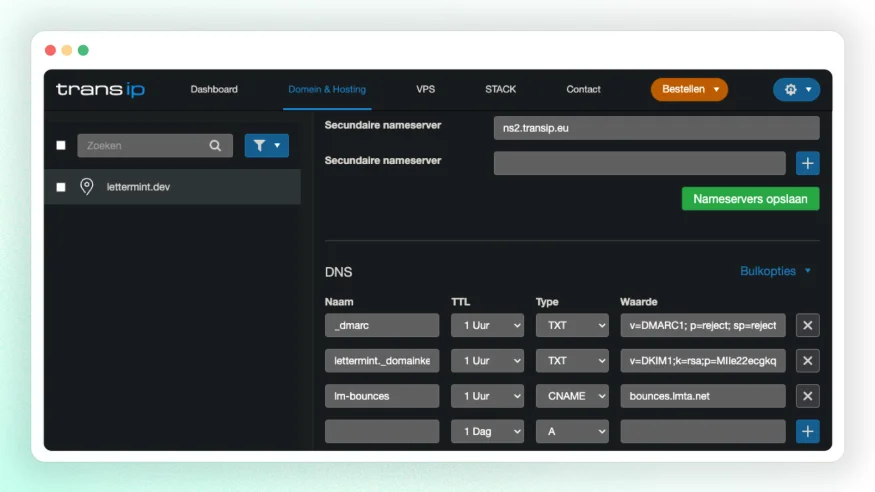Click the search magnifier icon
The image size is (875, 492).
pyautogui.click(x=215, y=146)
